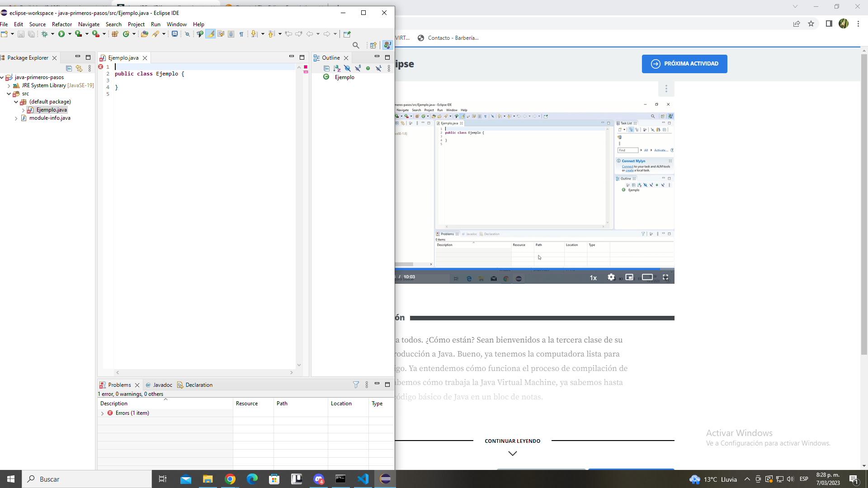Open the Run dropdown arrow
868x488 pixels.
(70, 34)
